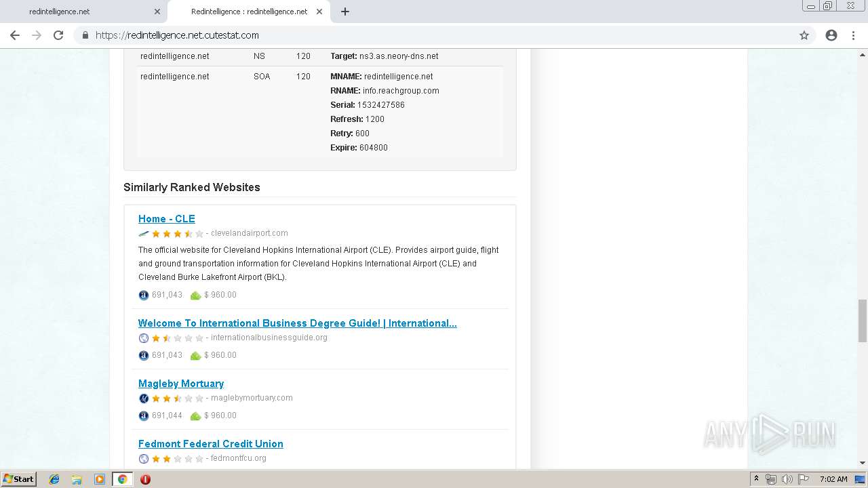
Task: Click worth icon beside clevelandairport.com $960.00
Action: [x=195, y=296]
